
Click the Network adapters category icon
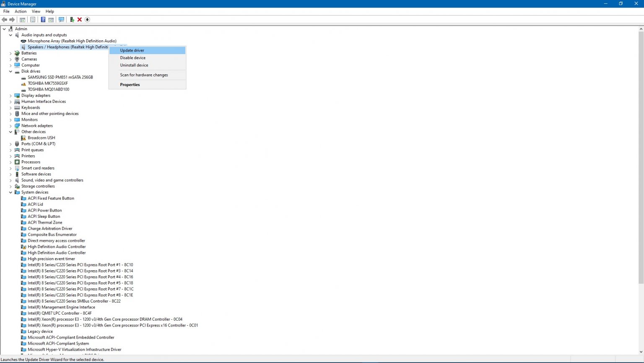pyautogui.click(x=17, y=126)
